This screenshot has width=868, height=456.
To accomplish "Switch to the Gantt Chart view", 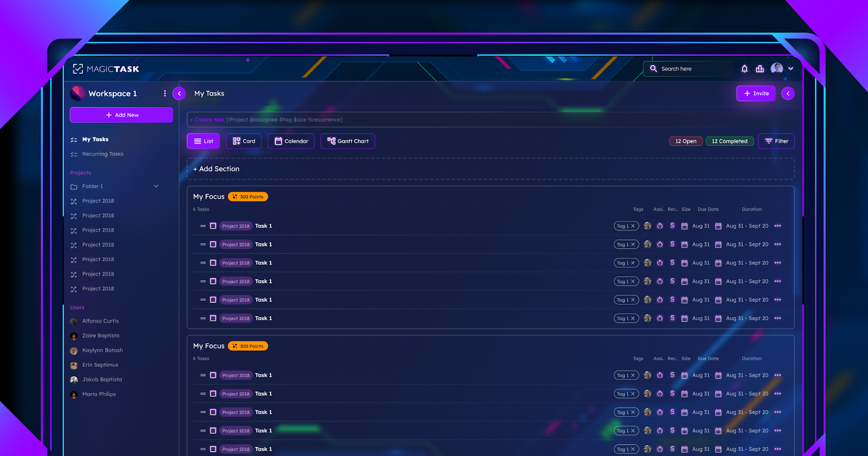I will (348, 141).
